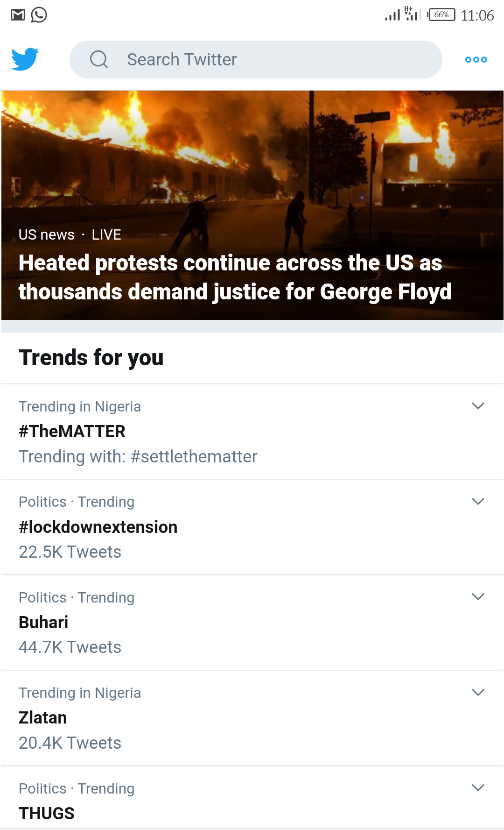
Task: Open the chevron beside Buhari trend
Action: (478, 596)
